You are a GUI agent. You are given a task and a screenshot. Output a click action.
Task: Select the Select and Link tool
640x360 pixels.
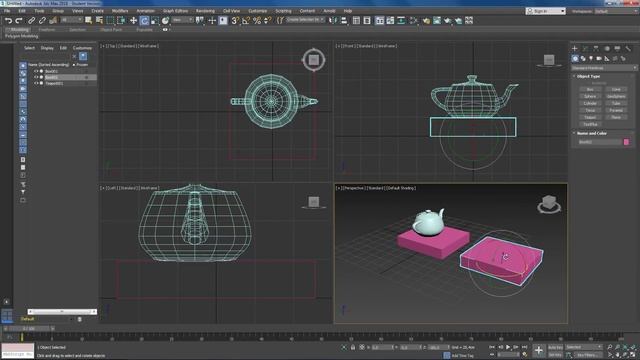tap(31, 20)
